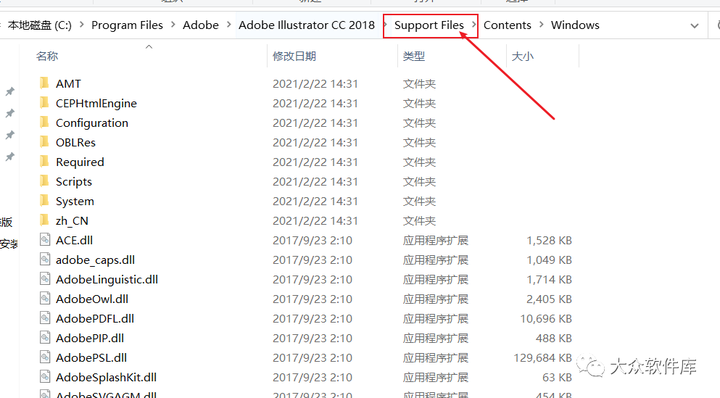Navigate to Program Files breadcrumb
Screen dimensions: 720x398
point(127,25)
